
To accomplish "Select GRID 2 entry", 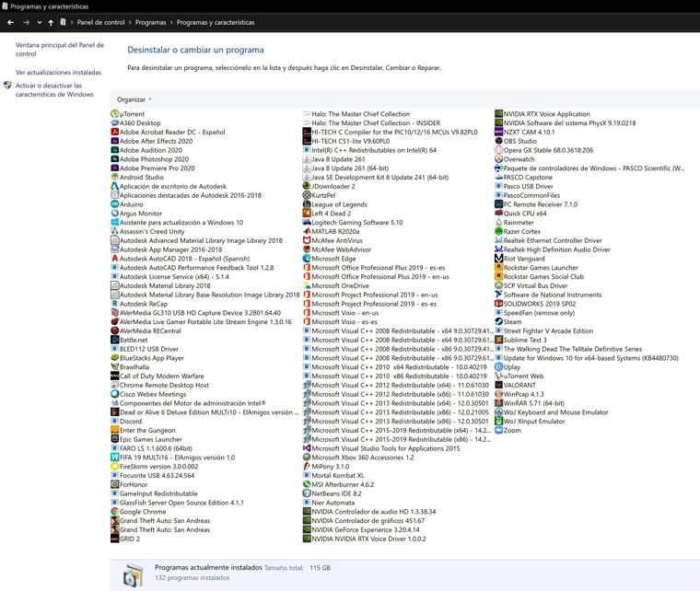I will point(125,539).
